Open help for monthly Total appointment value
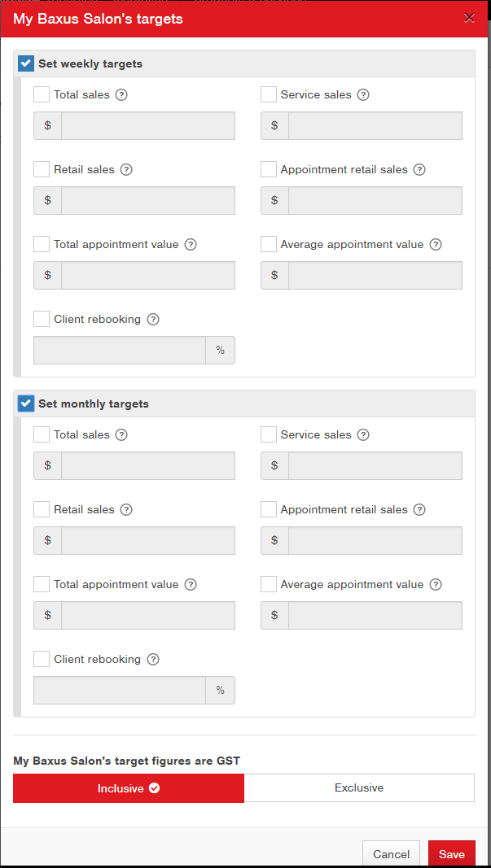Screen dimensions: 491x868 (191, 585)
